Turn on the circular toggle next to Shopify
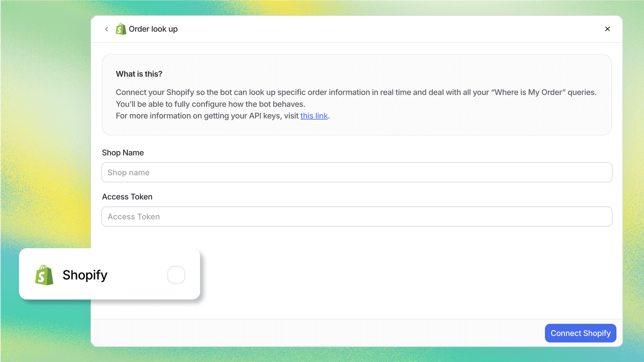Screen dimensions: 644x362 click(x=176, y=275)
